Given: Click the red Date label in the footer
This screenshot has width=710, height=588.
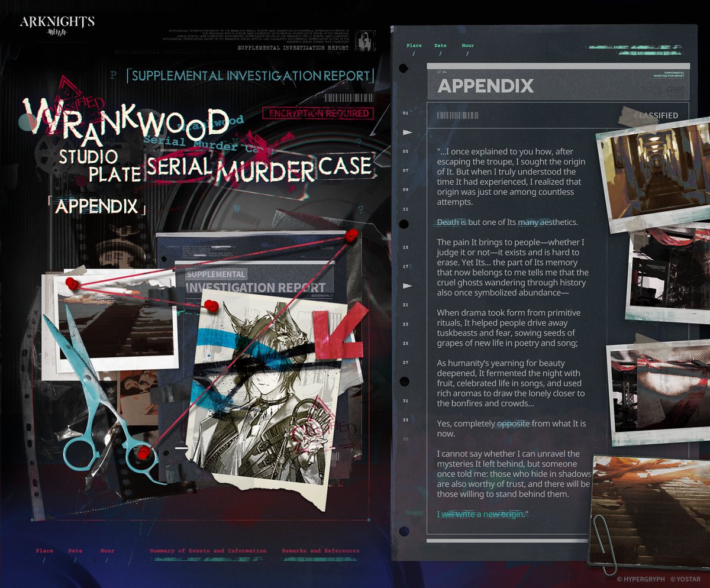Looking at the screenshot, I should point(75,551).
